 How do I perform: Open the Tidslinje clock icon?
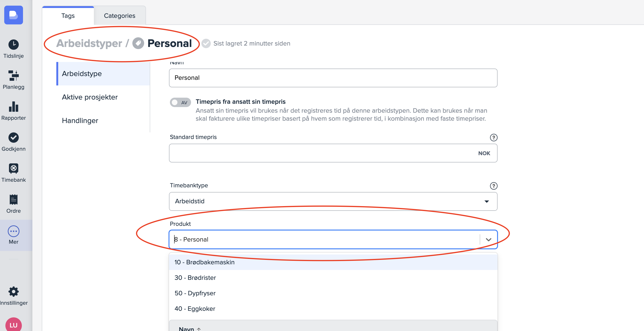14,45
